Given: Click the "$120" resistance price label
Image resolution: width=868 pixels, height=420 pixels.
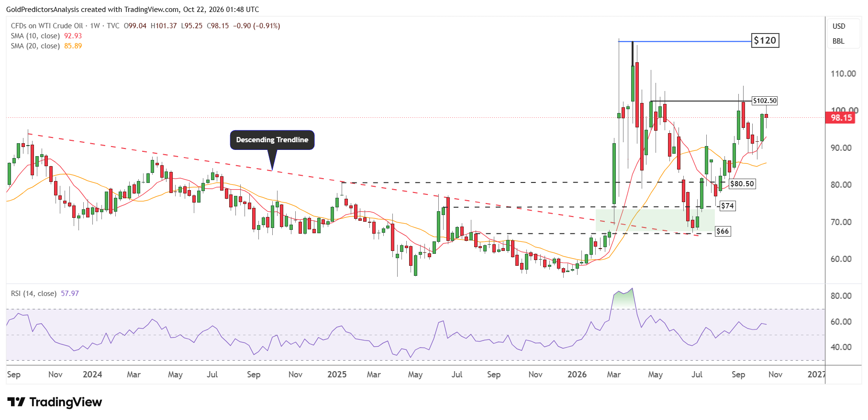Looking at the screenshot, I should tap(765, 40).
